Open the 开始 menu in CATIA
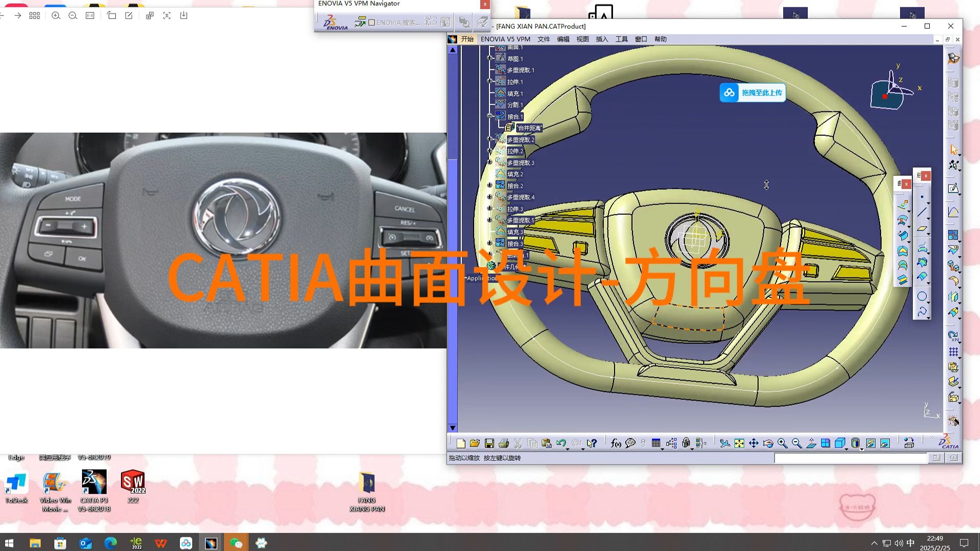Screen dimensions: 980x551 [467, 39]
